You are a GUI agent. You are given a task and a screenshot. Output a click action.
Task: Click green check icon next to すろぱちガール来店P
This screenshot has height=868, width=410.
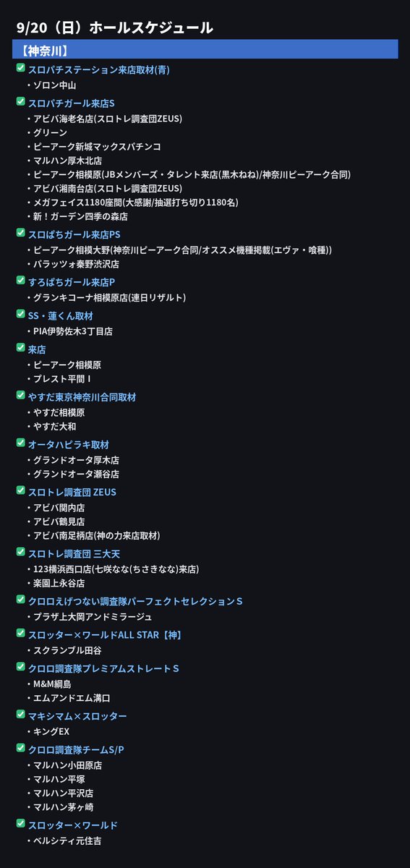click(20, 281)
